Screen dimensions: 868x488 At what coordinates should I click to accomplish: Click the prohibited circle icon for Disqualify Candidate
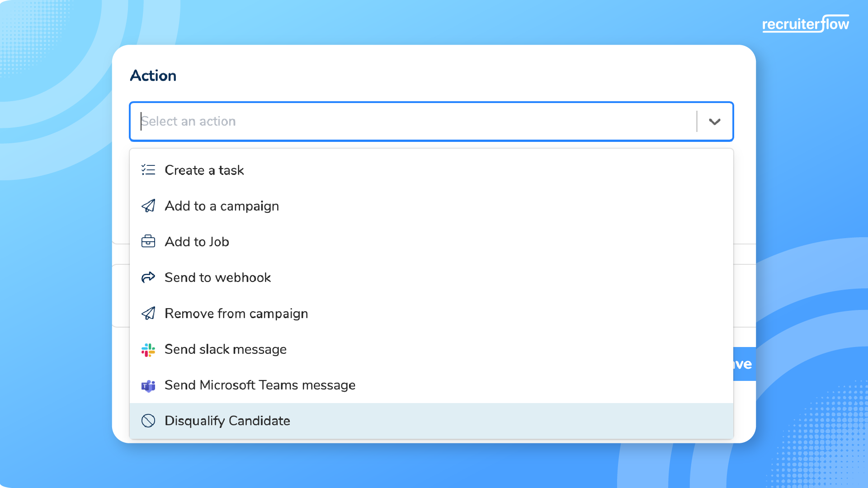coord(148,421)
